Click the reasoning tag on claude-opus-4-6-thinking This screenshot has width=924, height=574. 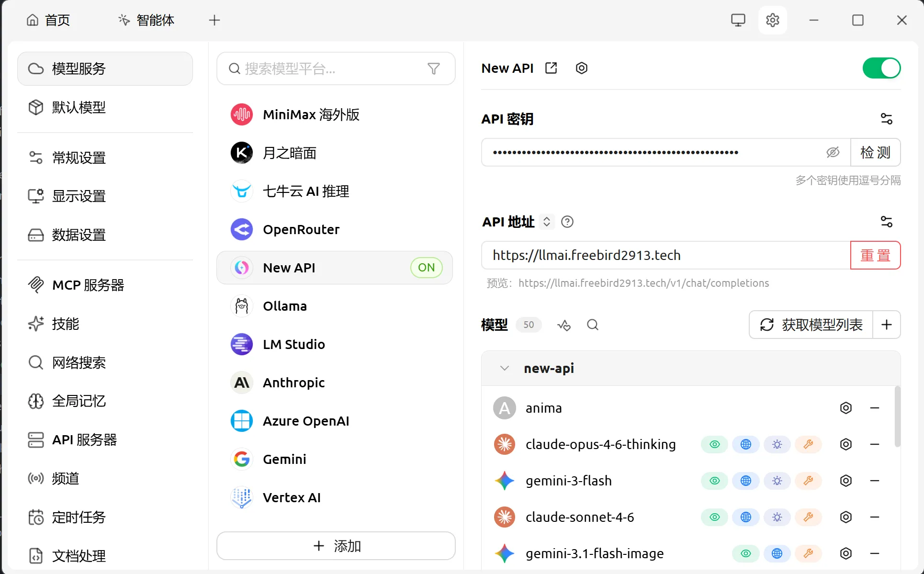(777, 444)
